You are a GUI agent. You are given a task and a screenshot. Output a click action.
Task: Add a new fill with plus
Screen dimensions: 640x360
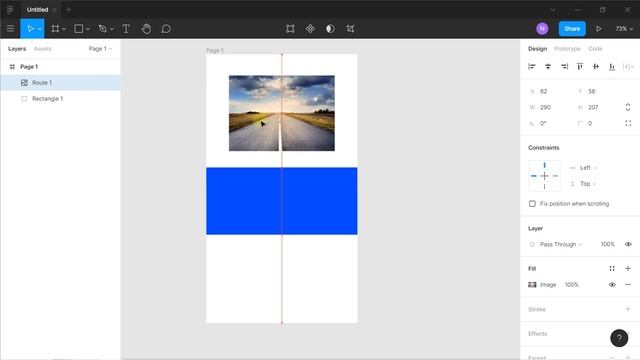pyautogui.click(x=628, y=268)
